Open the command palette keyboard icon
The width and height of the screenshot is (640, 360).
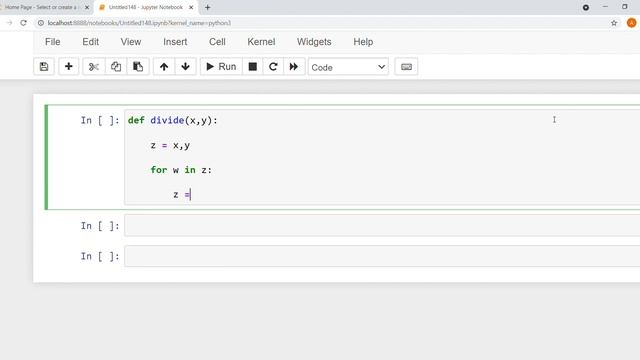pos(406,67)
